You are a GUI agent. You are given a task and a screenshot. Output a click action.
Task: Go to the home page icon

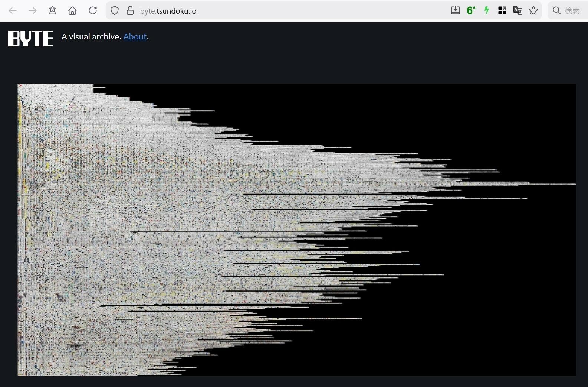pos(72,11)
